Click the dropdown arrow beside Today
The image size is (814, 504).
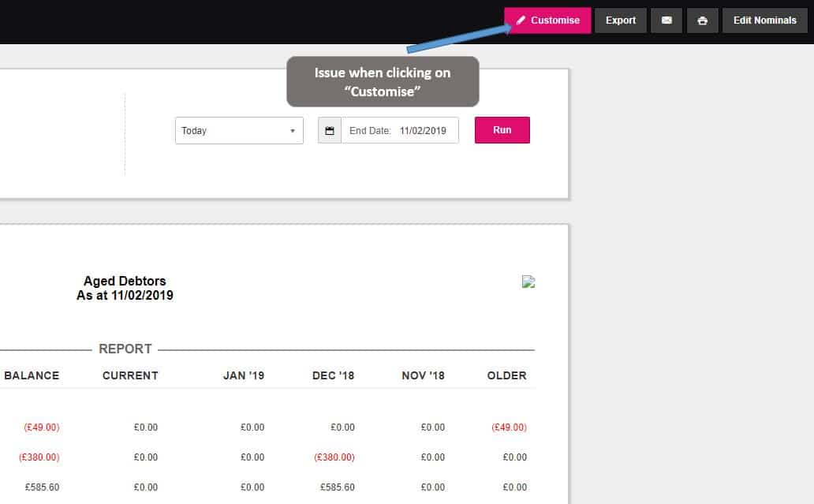[293, 131]
